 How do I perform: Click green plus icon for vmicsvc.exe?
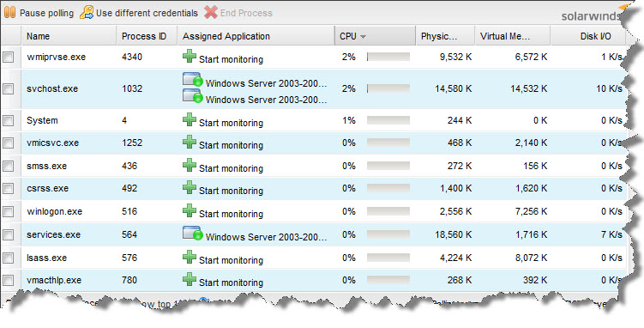click(190, 142)
